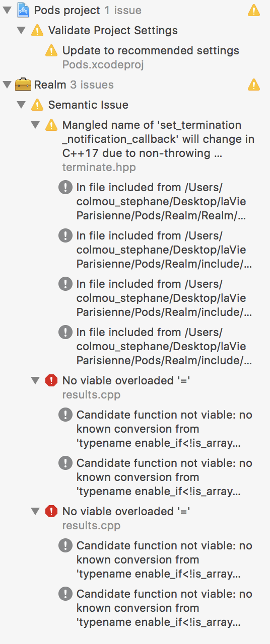
Task: Click the Pods project Xcode blueprint icon
Action: point(23,10)
